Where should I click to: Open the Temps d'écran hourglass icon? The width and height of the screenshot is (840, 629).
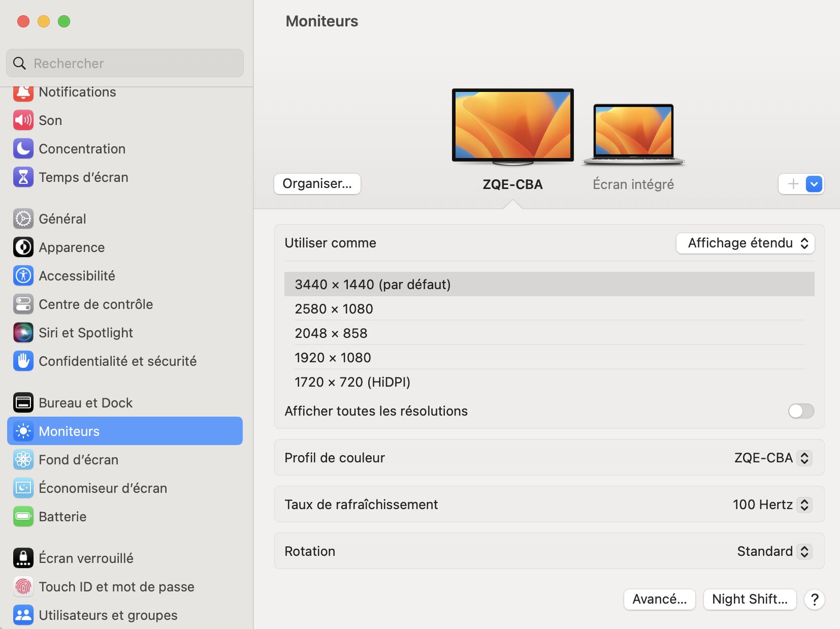pos(23,177)
